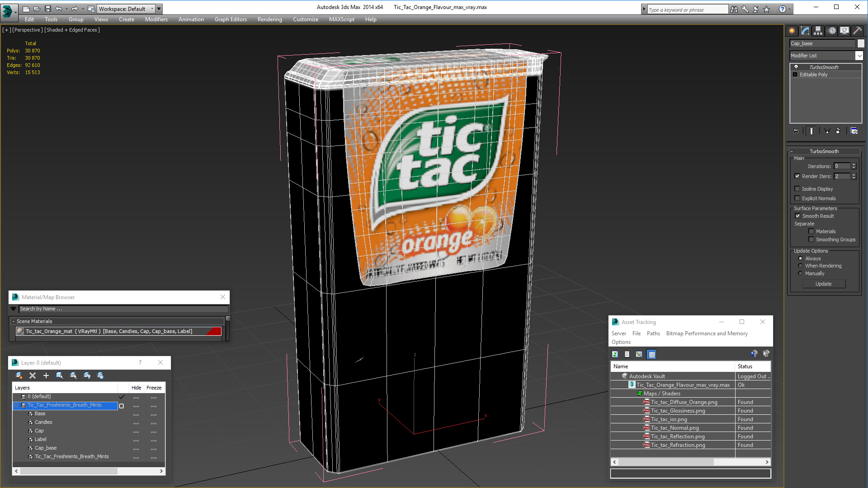Toggle Show End Result icon

coord(811,131)
